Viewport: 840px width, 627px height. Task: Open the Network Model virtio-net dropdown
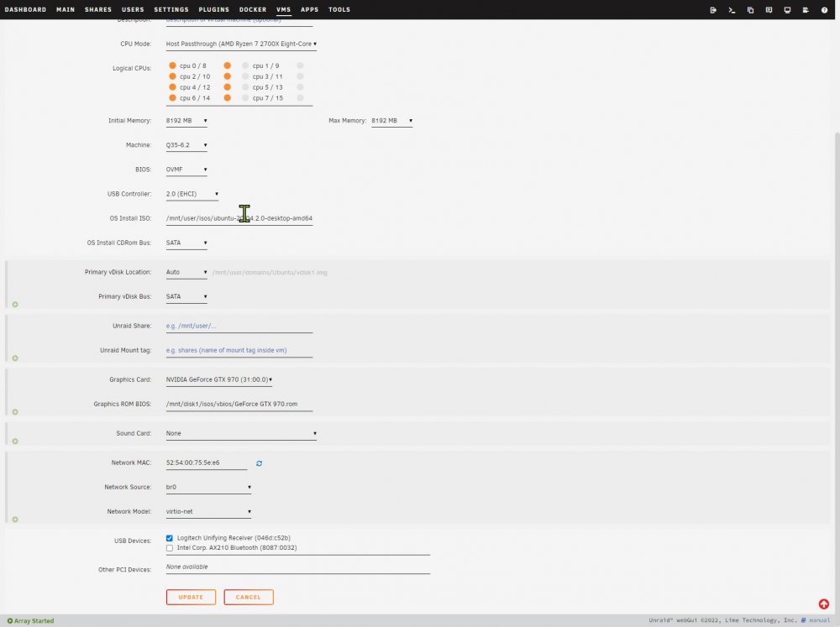pyautogui.click(x=208, y=511)
